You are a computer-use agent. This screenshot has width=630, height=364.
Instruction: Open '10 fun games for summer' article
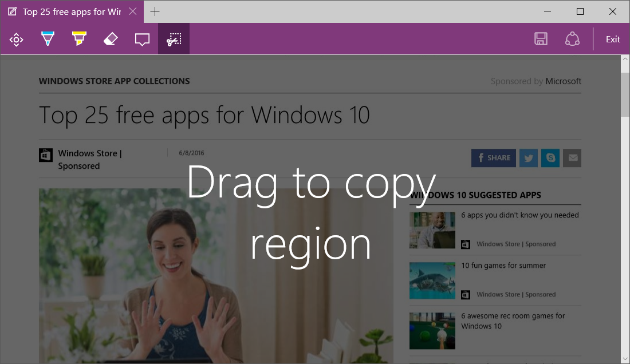[503, 266]
